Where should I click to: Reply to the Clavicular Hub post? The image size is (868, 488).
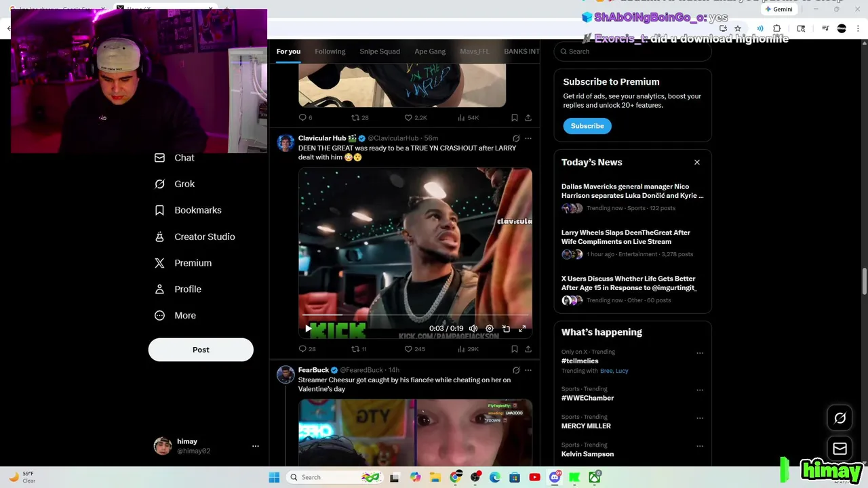tap(307, 349)
